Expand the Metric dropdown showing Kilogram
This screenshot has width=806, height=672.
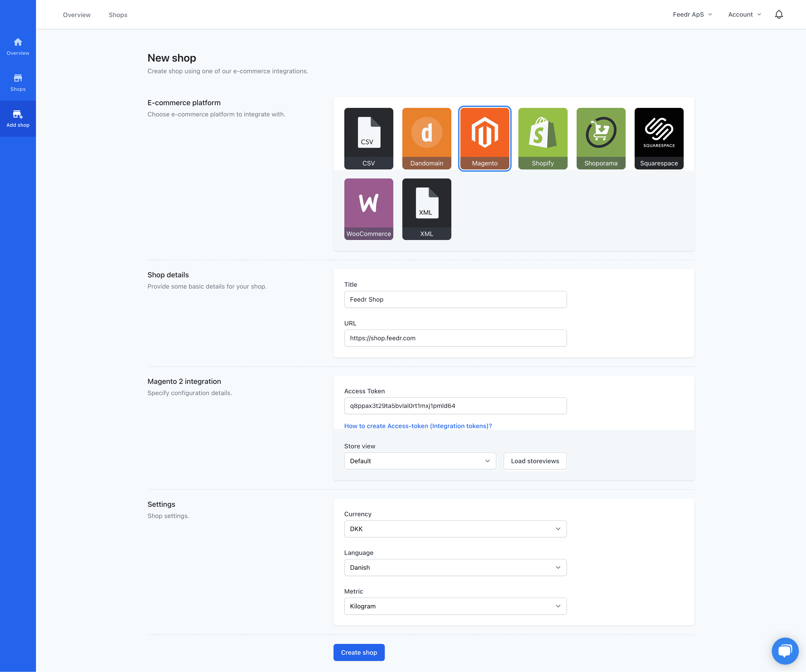point(455,606)
